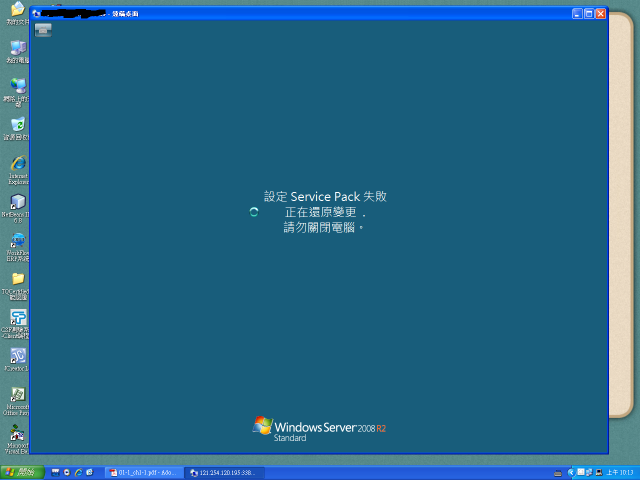Click fourth Quick Launch icon on taskbar
The width and height of the screenshot is (640, 480).
[90, 473]
